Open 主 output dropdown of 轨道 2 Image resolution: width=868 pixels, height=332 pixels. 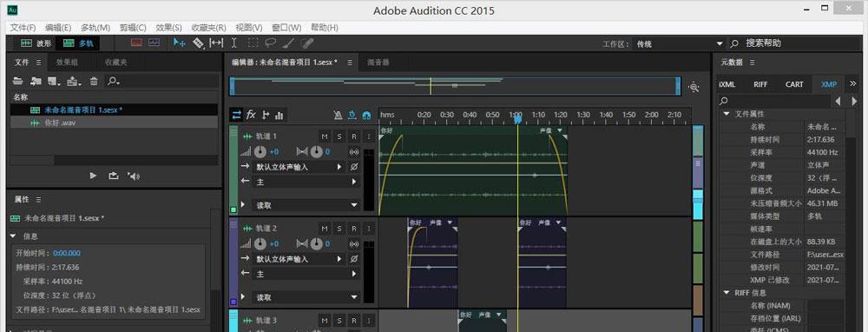(x=306, y=274)
